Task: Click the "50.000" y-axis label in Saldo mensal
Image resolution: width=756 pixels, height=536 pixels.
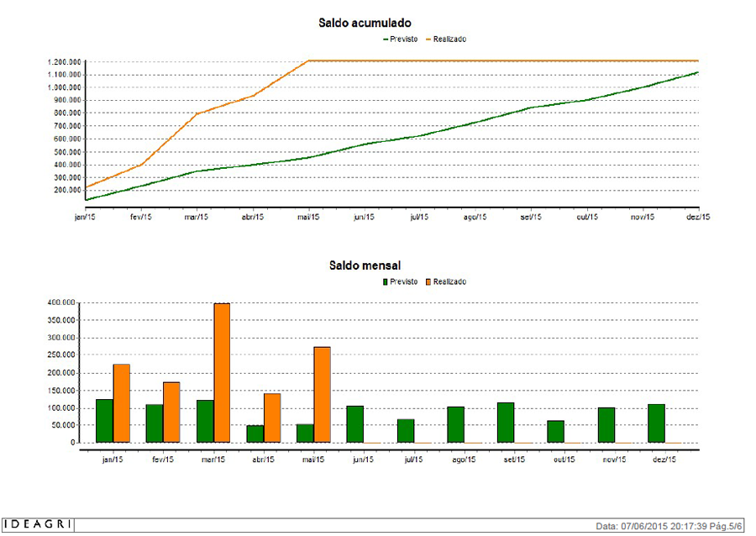Action: tap(64, 426)
